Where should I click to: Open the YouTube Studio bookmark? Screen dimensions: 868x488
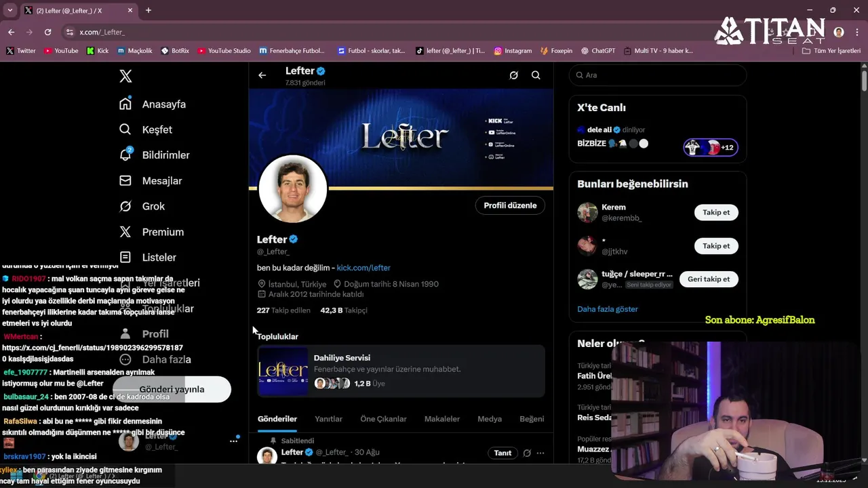(x=224, y=51)
